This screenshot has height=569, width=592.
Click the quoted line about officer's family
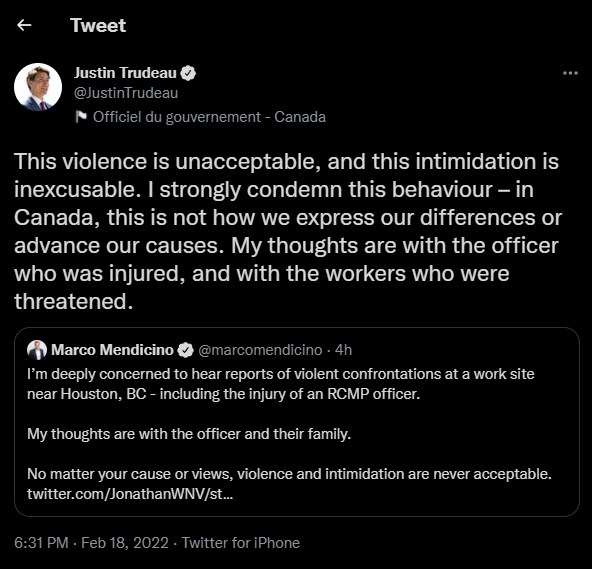click(189, 434)
